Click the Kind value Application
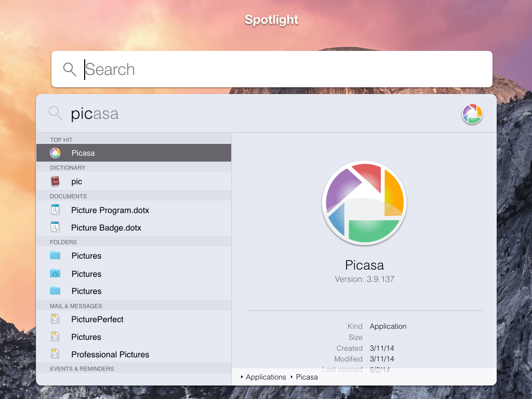Viewport: 532px width, 399px height. [x=388, y=326]
